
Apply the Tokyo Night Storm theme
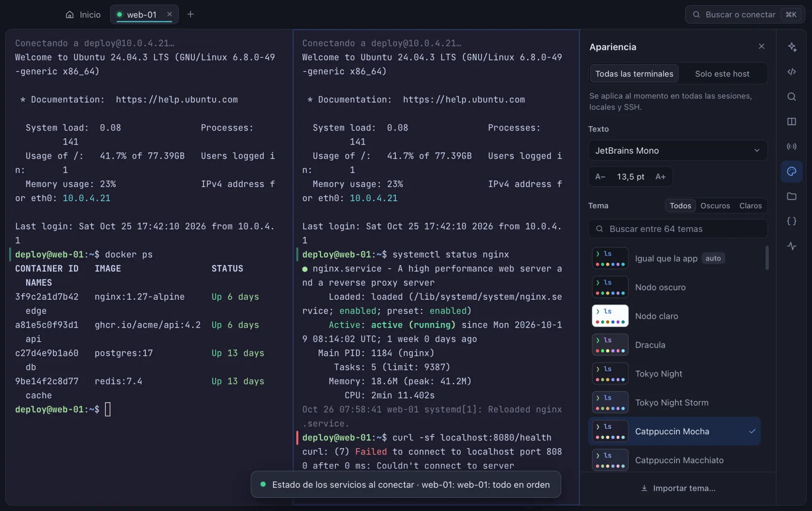[675, 402]
